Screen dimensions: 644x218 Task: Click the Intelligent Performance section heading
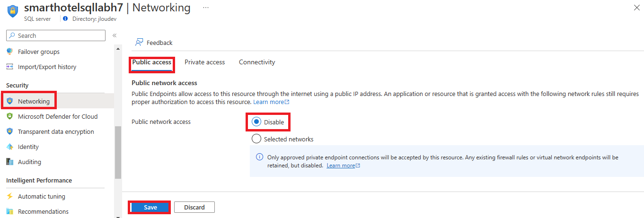[x=39, y=180]
